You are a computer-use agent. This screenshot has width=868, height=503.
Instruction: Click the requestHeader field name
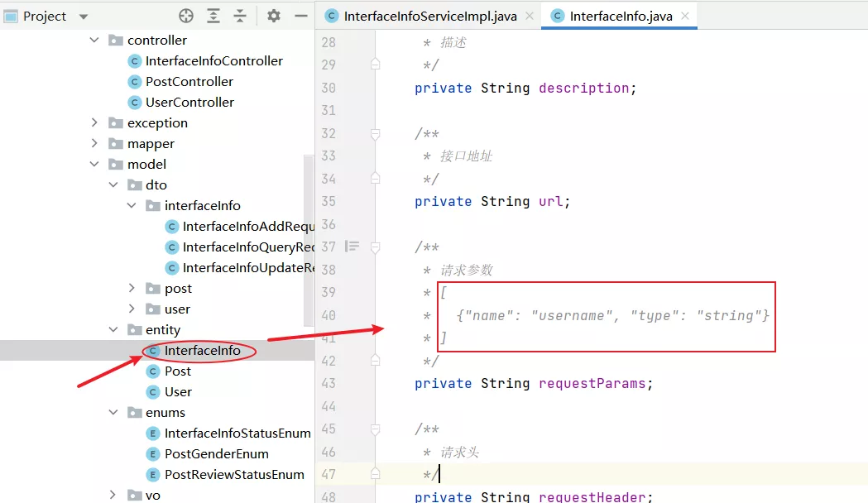(592, 496)
